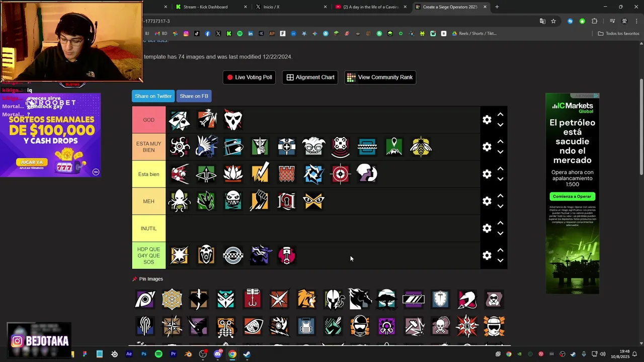Switch to the Caveira YouTube video tab
Image resolution: width=644 pixels, height=362 pixels.
[371, 7]
